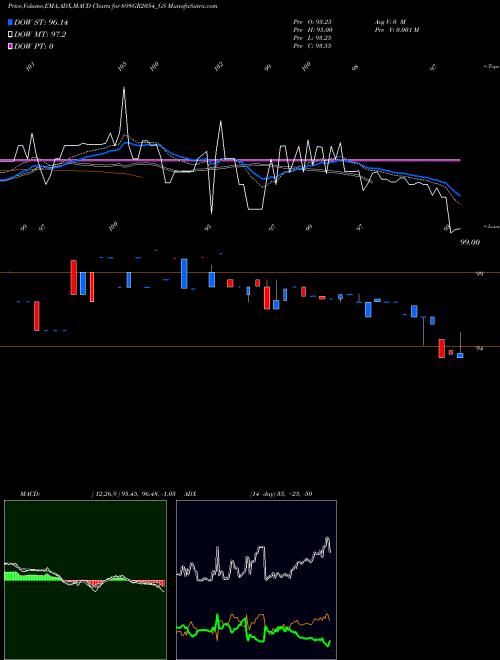Click the 'Pre V: 0.001 M' volume text
Screen dimensions: 500x660
pyautogui.click(x=396, y=29)
